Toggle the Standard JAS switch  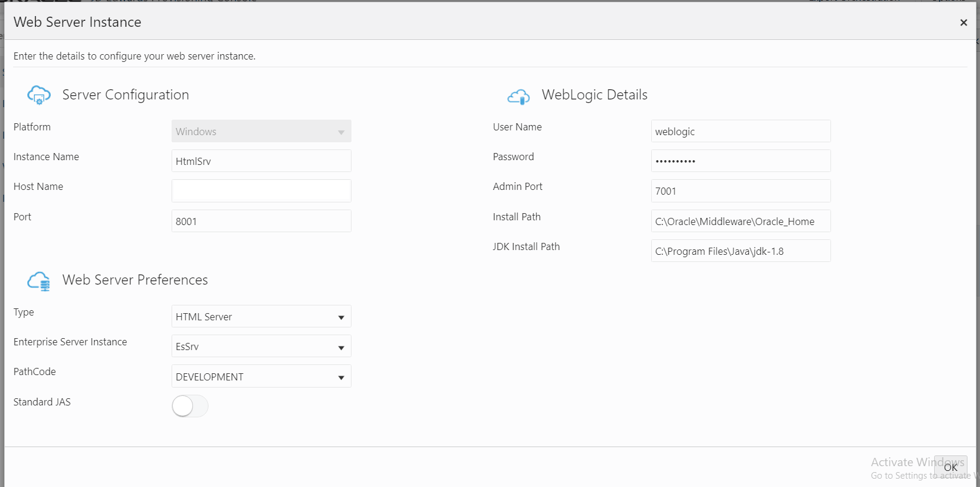pos(190,406)
